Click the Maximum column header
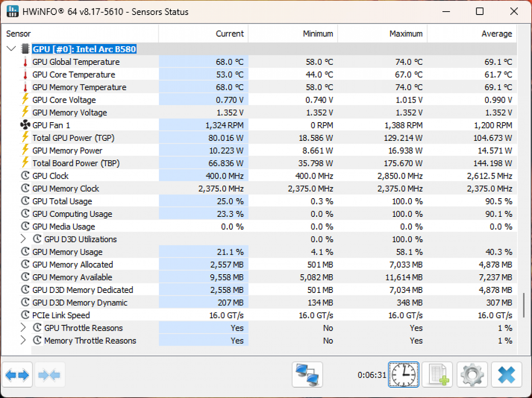 [382, 34]
